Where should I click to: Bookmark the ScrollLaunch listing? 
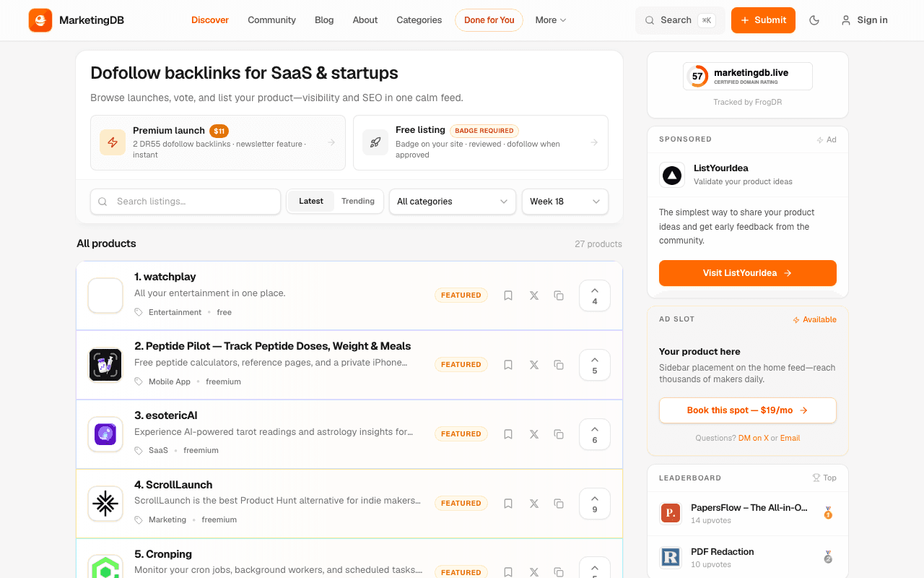tap(508, 504)
